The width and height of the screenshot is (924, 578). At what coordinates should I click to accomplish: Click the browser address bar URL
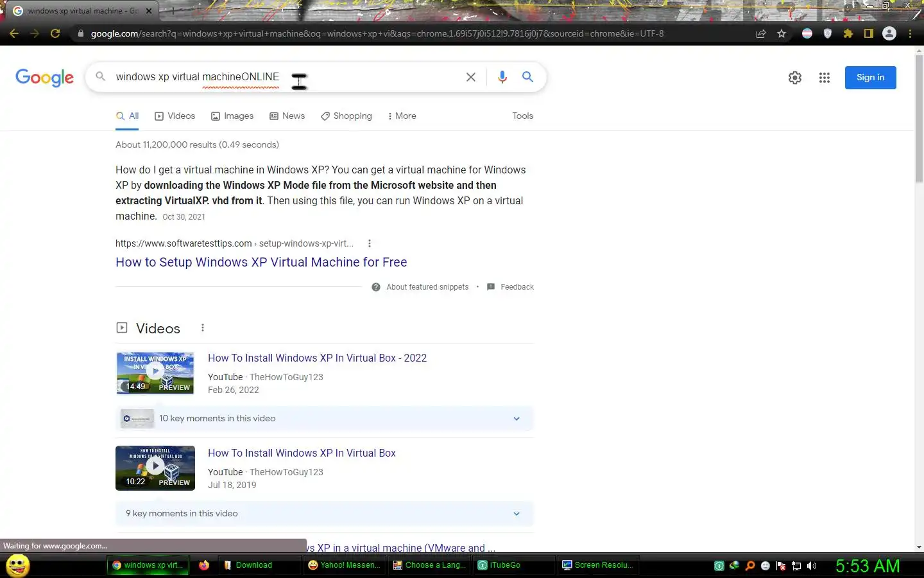tap(377, 33)
